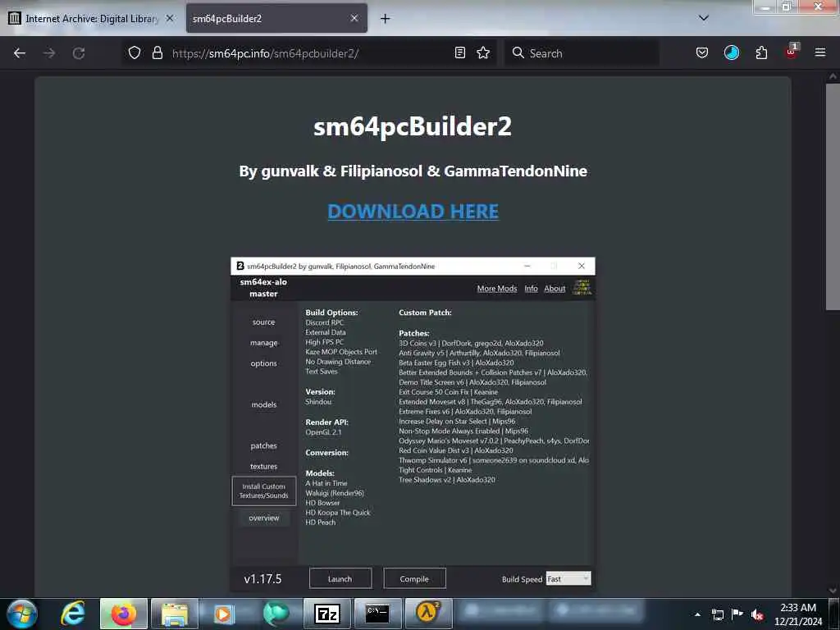Close the Internet Archive tab

pos(169,18)
